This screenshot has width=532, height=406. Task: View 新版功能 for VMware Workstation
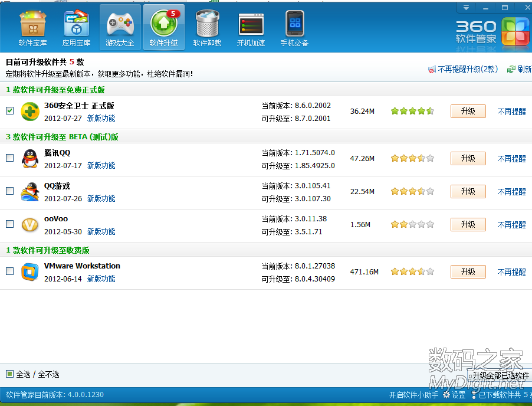coord(101,279)
